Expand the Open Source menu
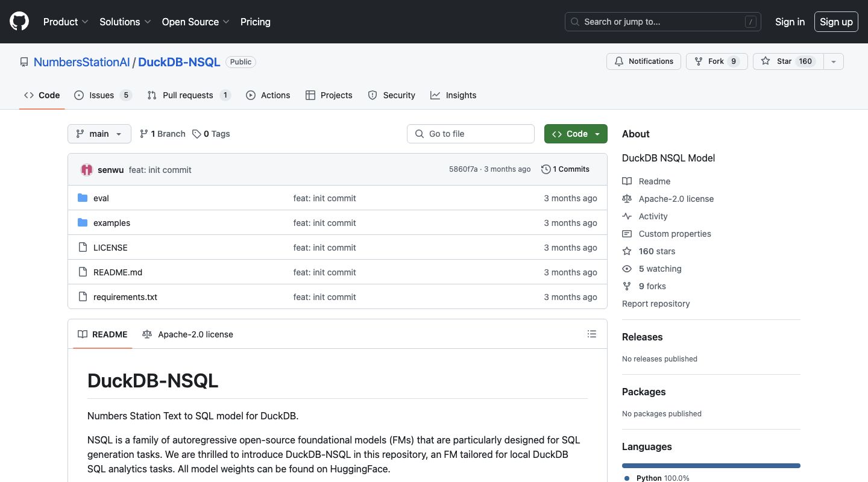Image resolution: width=868 pixels, height=482 pixels. (x=196, y=22)
